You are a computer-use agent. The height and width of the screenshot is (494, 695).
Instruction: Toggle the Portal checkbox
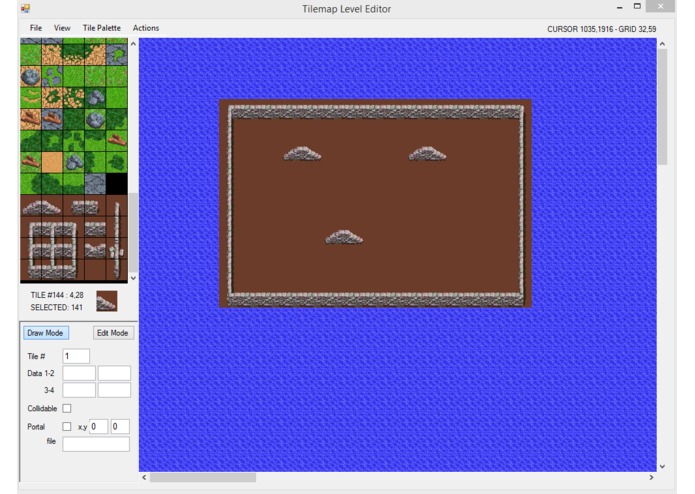(66, 426)
